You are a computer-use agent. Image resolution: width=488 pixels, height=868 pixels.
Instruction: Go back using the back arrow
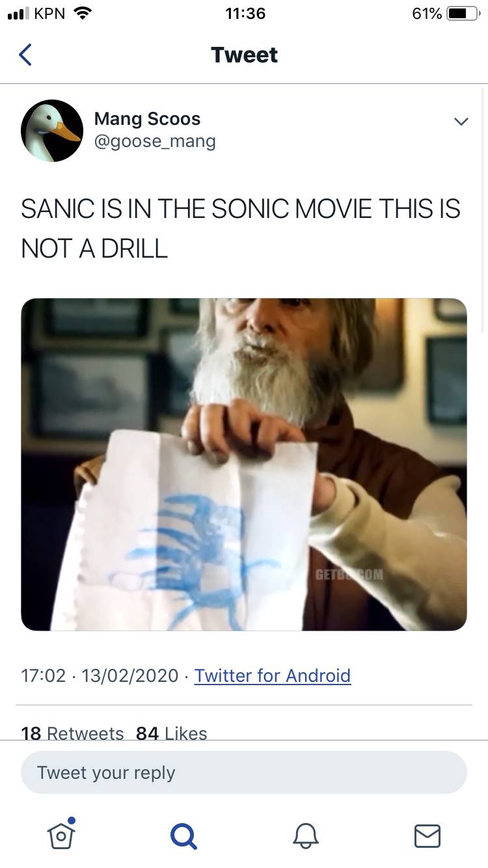[25, 55]
